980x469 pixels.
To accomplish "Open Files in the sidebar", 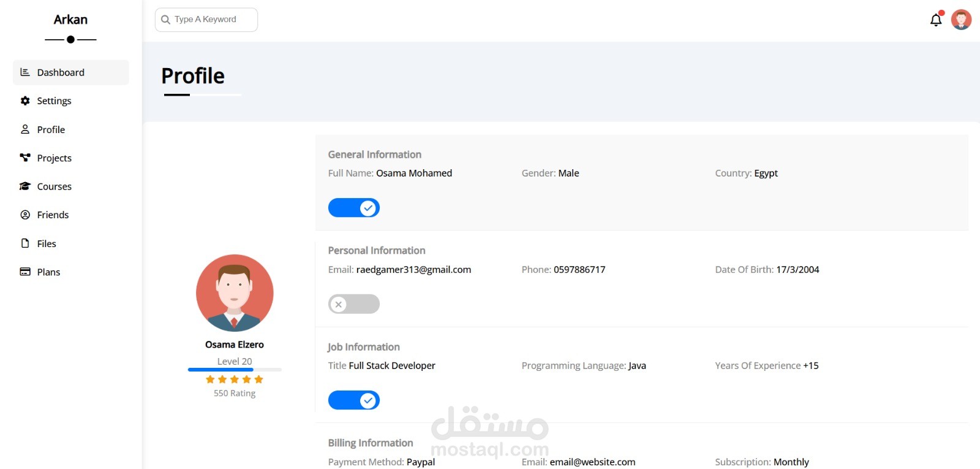I will click(x=71, y=243).
